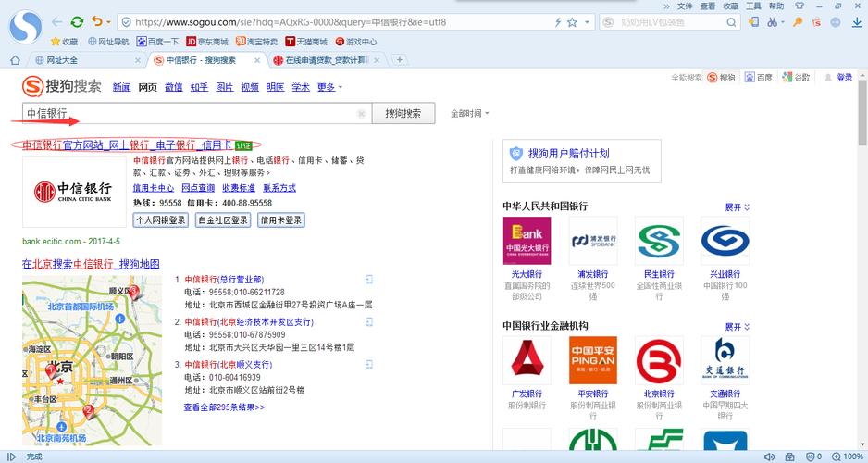Bookmark page with the star icon
Image resolution: width=868 pixels, height=463 pixels.
573,22
